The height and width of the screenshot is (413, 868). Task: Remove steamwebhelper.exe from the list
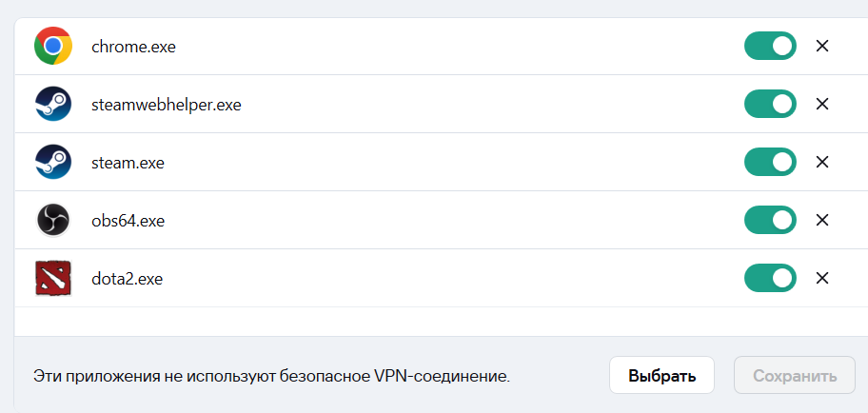822,104
